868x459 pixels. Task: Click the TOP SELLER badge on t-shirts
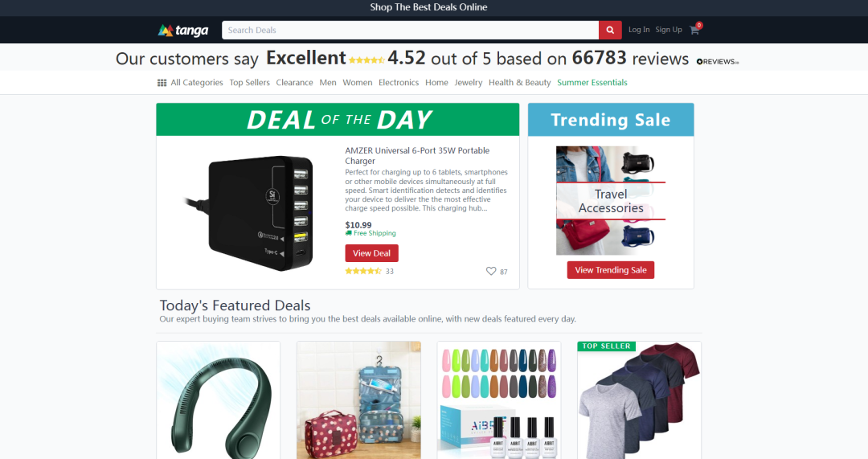pos(606,346)
